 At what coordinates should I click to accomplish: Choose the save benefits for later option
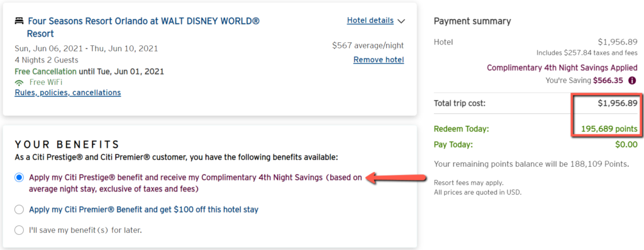click(19, 230)
